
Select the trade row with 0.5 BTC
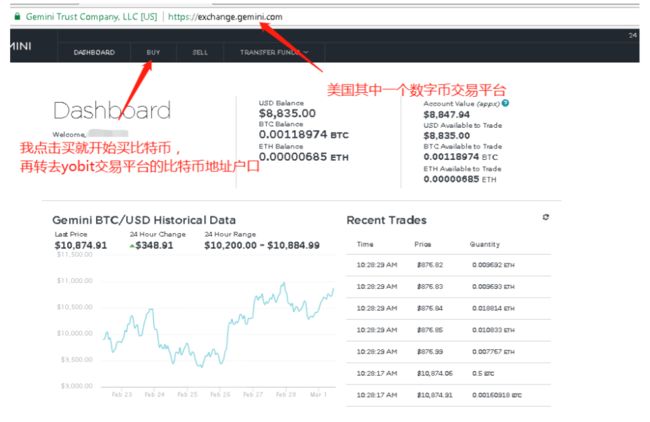tap(449, 373)
